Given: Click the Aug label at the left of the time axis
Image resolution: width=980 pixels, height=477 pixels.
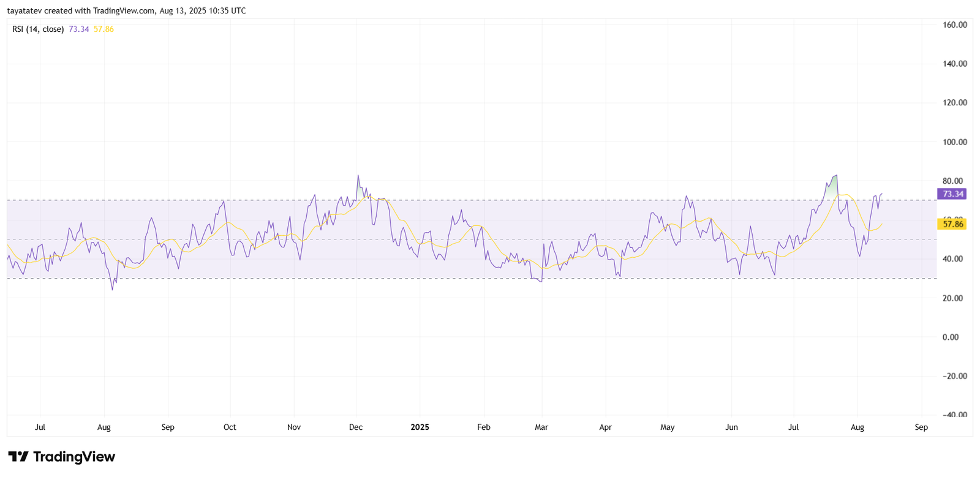Looking at the screenshot, I should point(104,427).
